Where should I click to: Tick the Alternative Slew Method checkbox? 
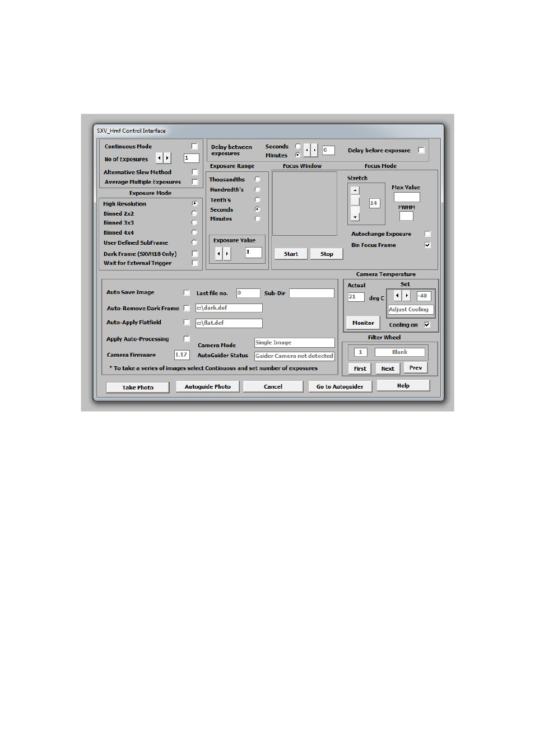(x=194, y=172)
